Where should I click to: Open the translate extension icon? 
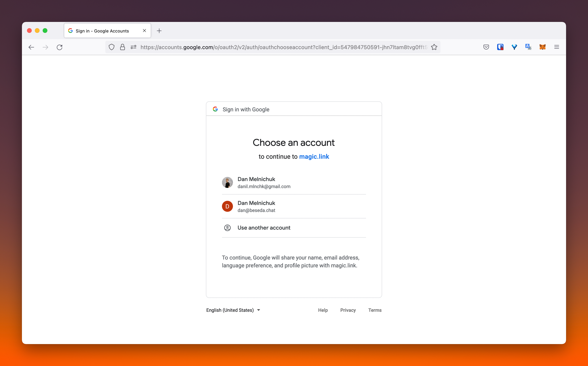click(528, 47)
